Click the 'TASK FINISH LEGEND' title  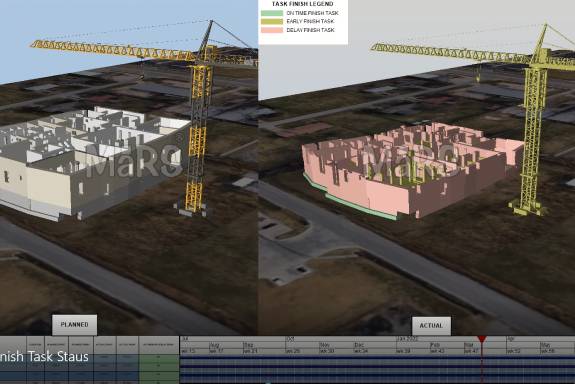pos(303,4)
